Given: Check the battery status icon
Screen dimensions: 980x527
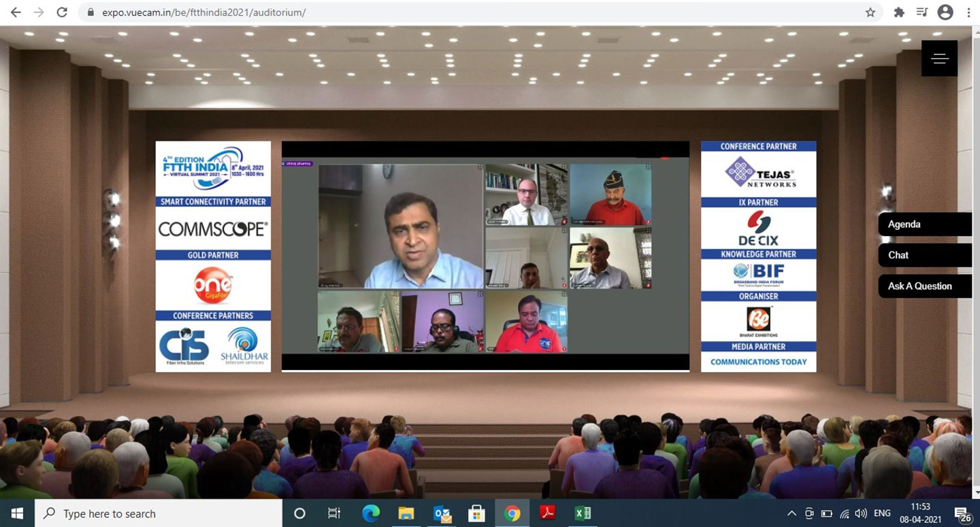Looking at the screenshot, I should coord(827,513).
